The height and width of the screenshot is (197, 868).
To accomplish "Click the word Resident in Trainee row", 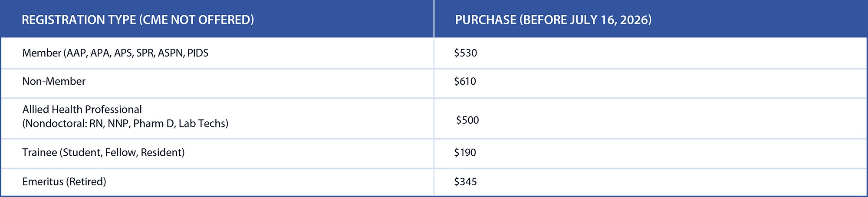I will coord(161,153).
